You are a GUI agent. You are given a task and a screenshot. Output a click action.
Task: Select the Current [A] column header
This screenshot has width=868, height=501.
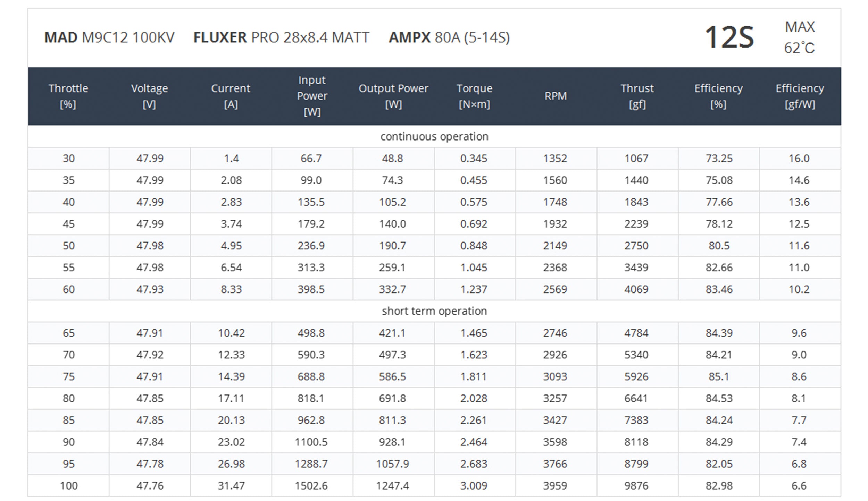(x=231, y=96)
